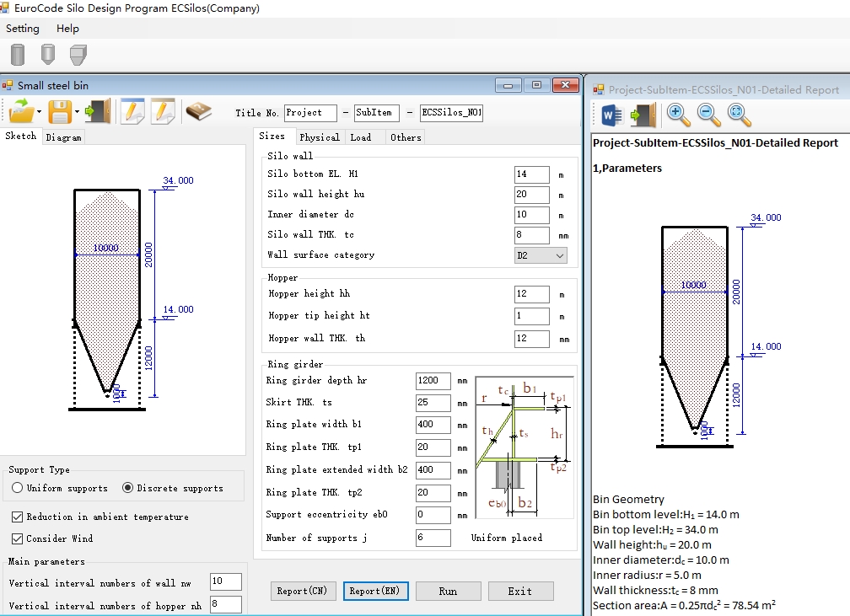Switch to the Others tab
Viewport: 850px width, 616px height.
tap(406, 137)
